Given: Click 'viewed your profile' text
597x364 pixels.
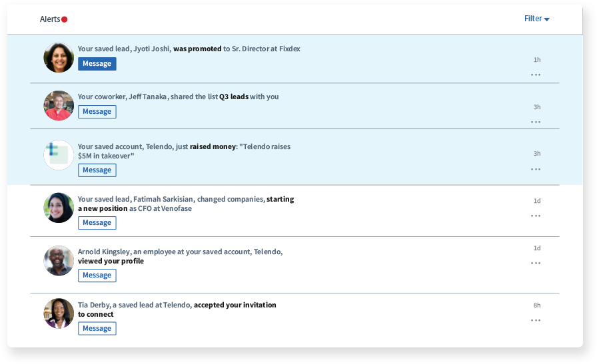Looking at the screenshot, I should 111,261.
